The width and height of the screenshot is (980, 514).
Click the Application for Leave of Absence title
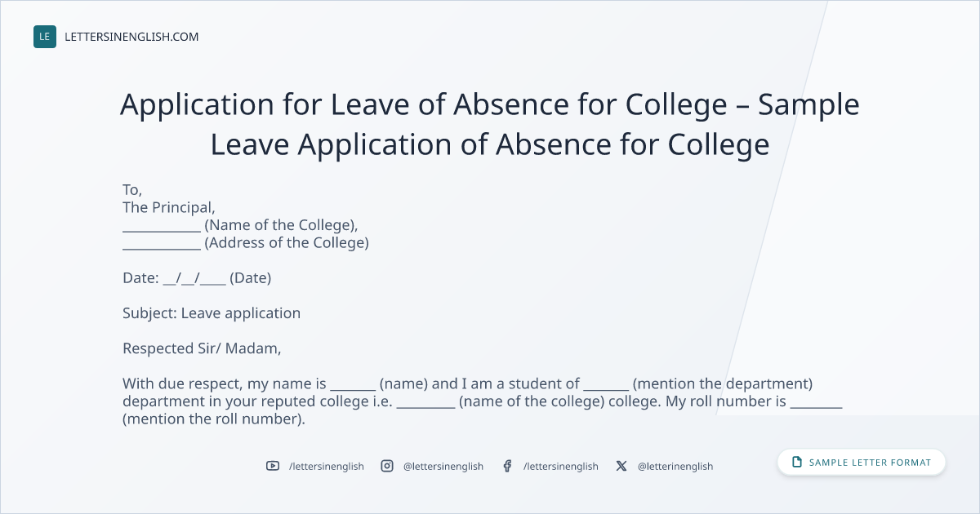(490, 124)
